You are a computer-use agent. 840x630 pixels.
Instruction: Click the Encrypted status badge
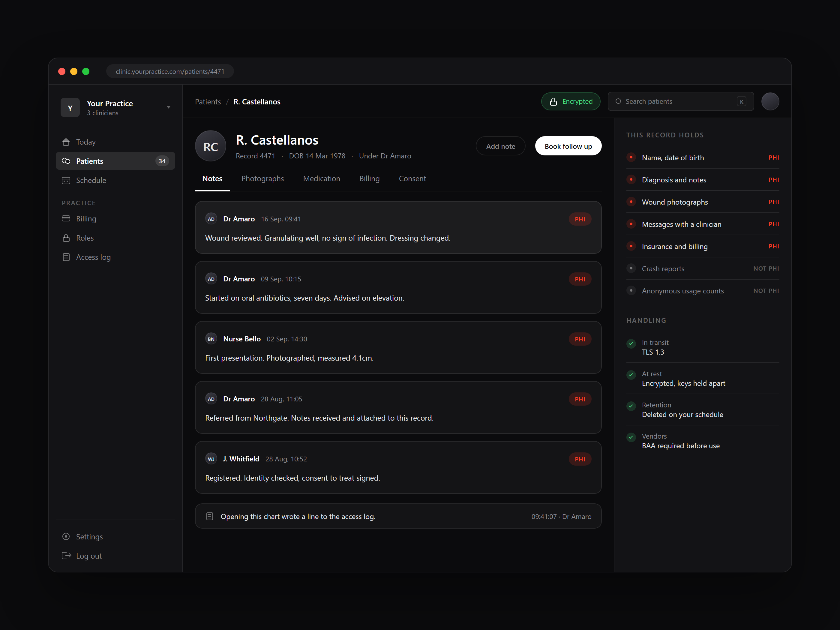tap(571, 101)
